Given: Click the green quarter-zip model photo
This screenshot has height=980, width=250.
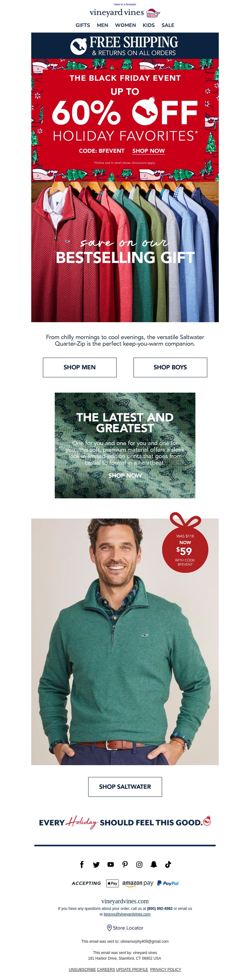Looking at the screenshot, I should (x=125, y=642).
